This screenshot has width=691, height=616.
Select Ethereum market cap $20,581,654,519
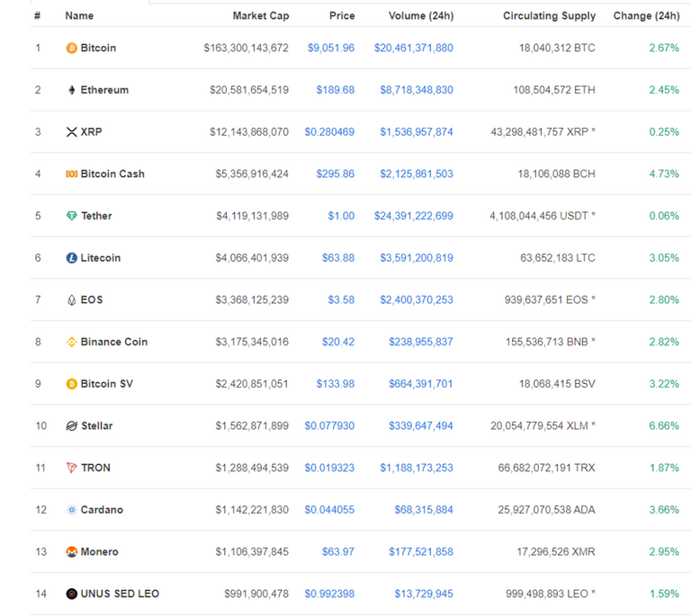(x=249, y=90)
